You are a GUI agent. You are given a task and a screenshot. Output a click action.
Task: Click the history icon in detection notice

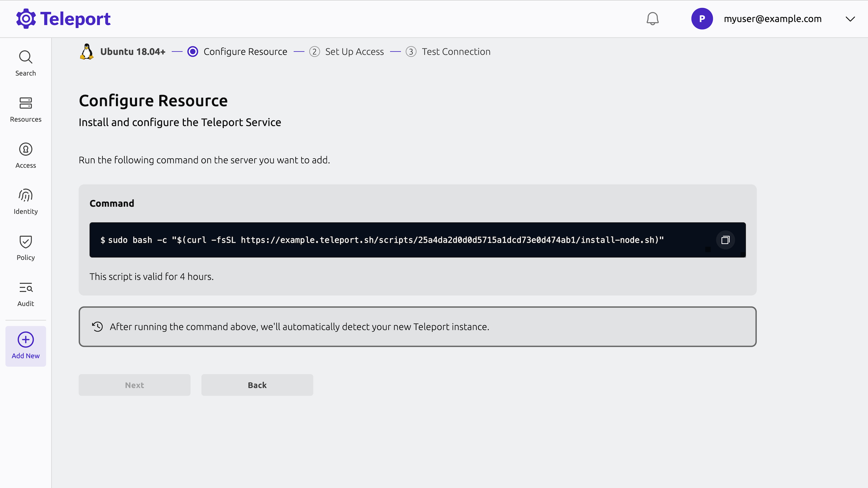[x=97, y=327]
